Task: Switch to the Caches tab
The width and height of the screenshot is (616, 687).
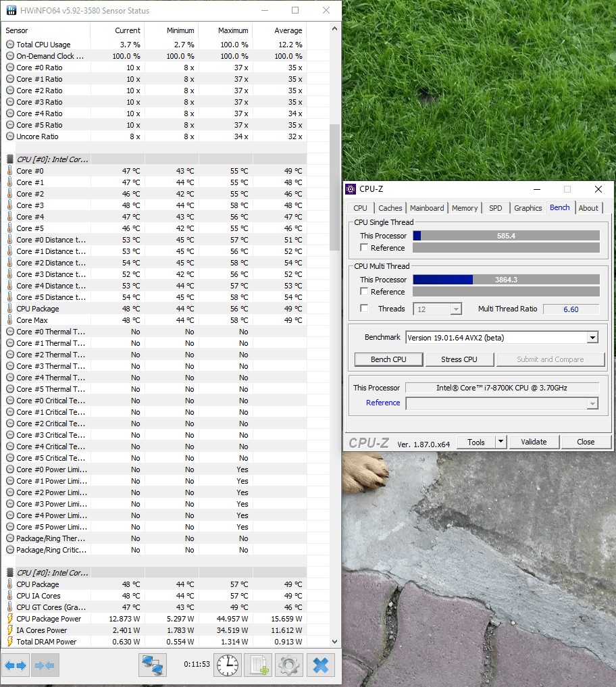Action: (x=390, y=208)
